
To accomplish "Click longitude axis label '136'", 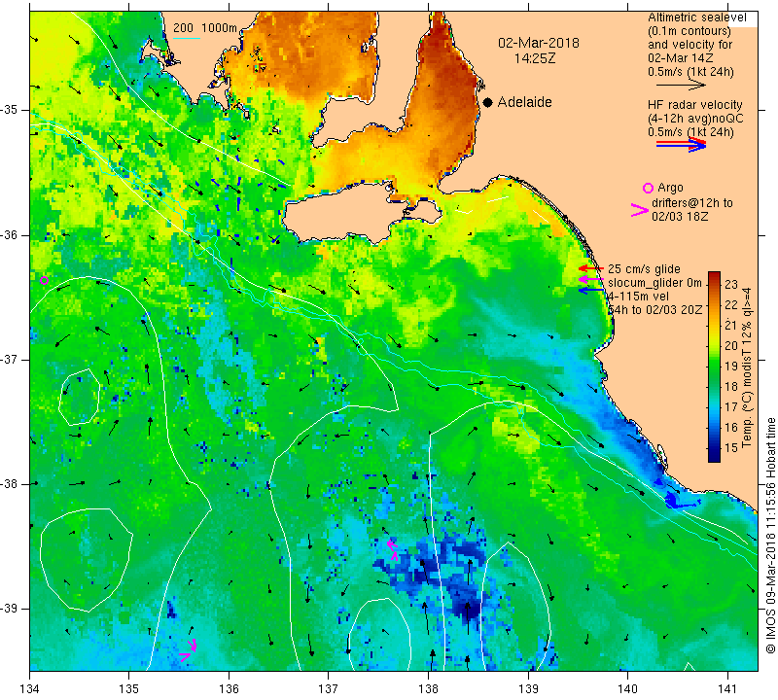I will [229, 688].
